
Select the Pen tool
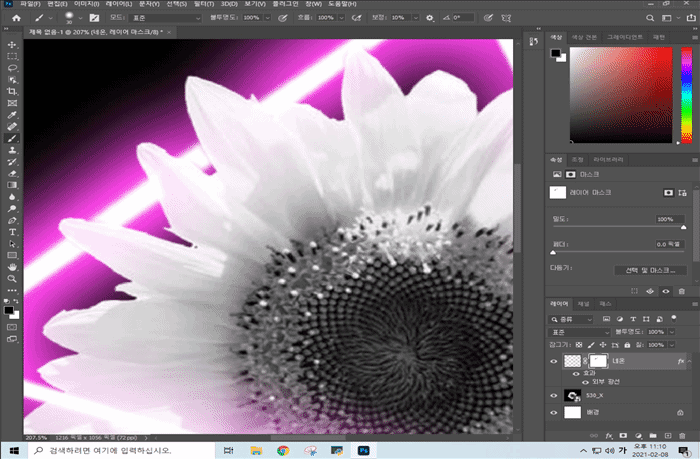12,221
